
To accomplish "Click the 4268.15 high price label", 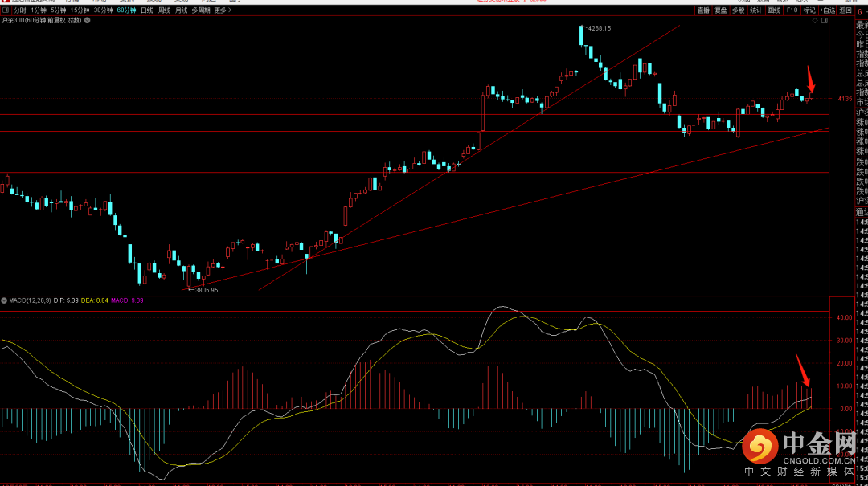I will [600, 28].
